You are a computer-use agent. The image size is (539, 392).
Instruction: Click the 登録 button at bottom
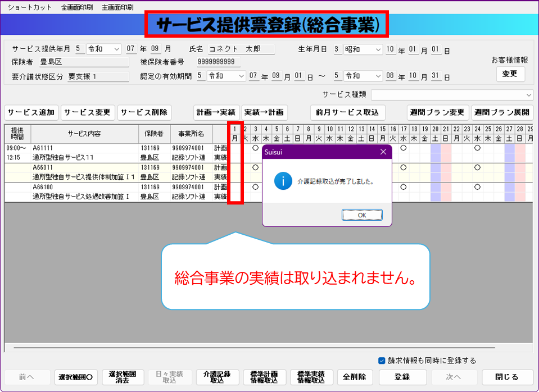click(x=401, y=377)
